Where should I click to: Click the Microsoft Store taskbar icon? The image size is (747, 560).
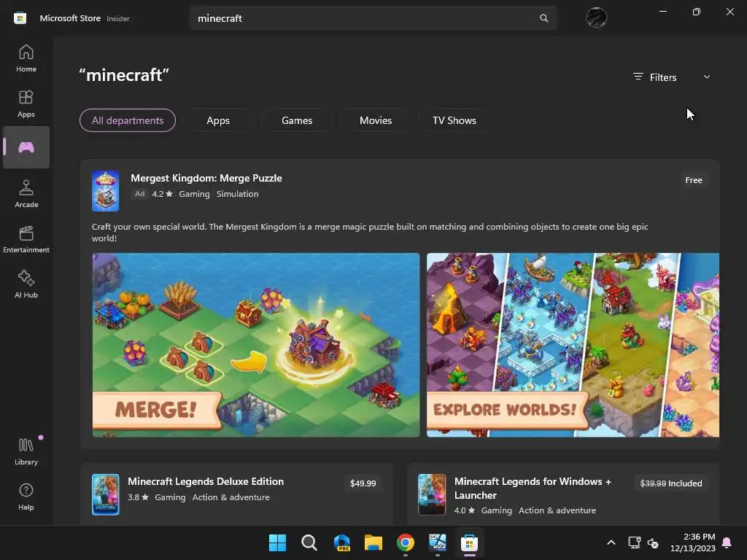[469, 542]
